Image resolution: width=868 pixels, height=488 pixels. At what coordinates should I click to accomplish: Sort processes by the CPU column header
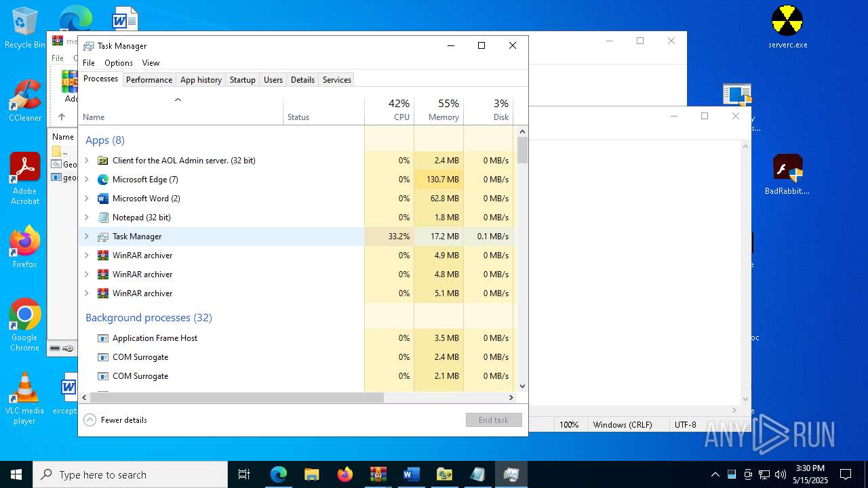389,111
